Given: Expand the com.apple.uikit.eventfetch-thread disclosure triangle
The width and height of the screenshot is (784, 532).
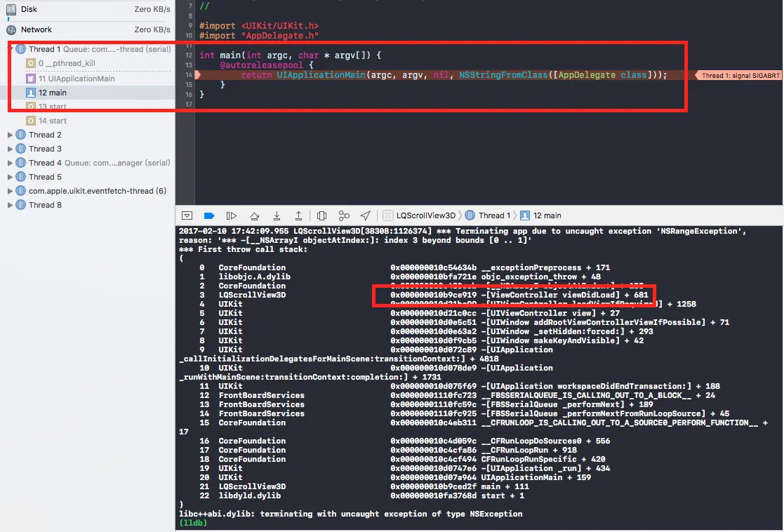Looking at the screenshot, I should [x=10, y=191].
